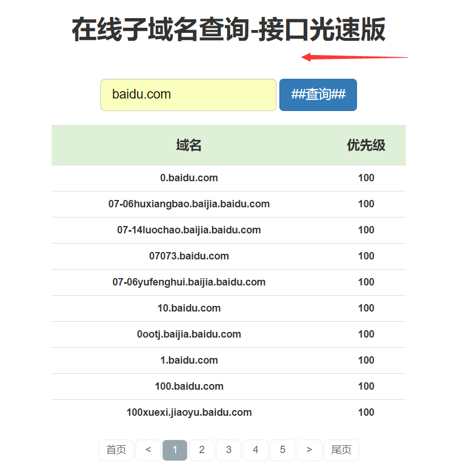
Task: Click the > next page button
Action: [x=309, y=450]
